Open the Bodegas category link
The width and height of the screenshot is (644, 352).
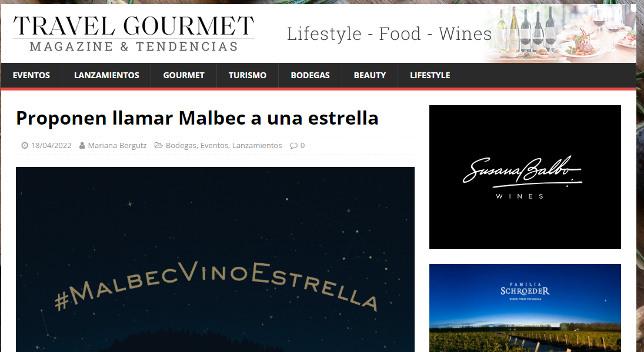click(x=181, y=146)
